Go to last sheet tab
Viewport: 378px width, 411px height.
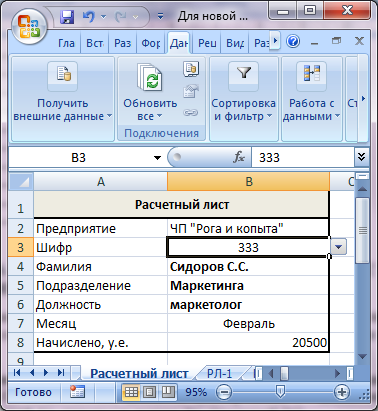coord(61,373)
